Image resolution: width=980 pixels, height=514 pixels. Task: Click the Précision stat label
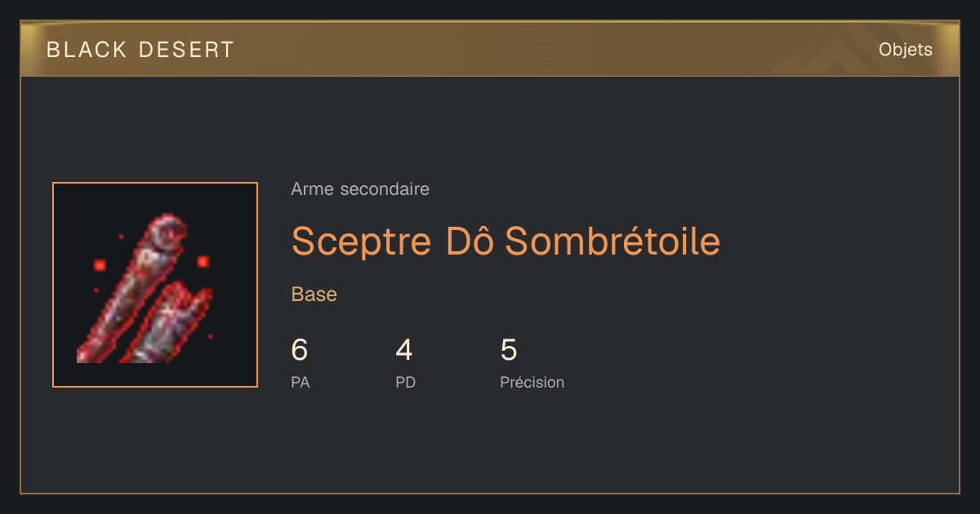click(532, 382)
